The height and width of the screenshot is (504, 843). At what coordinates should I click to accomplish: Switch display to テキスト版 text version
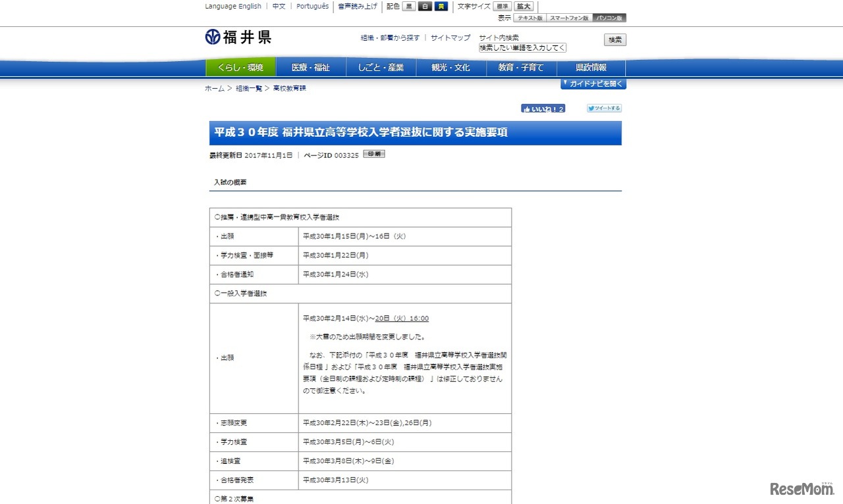click(x=530, y=18)
